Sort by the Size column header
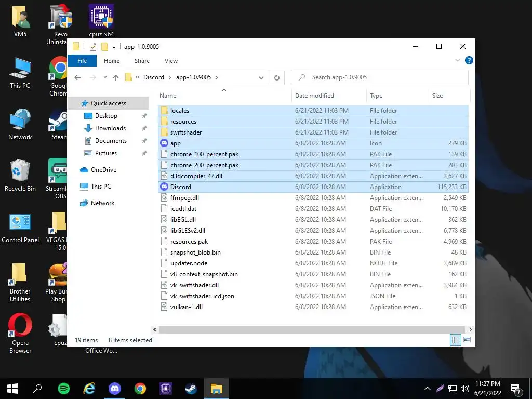532x399 pixels. (449, 96)
